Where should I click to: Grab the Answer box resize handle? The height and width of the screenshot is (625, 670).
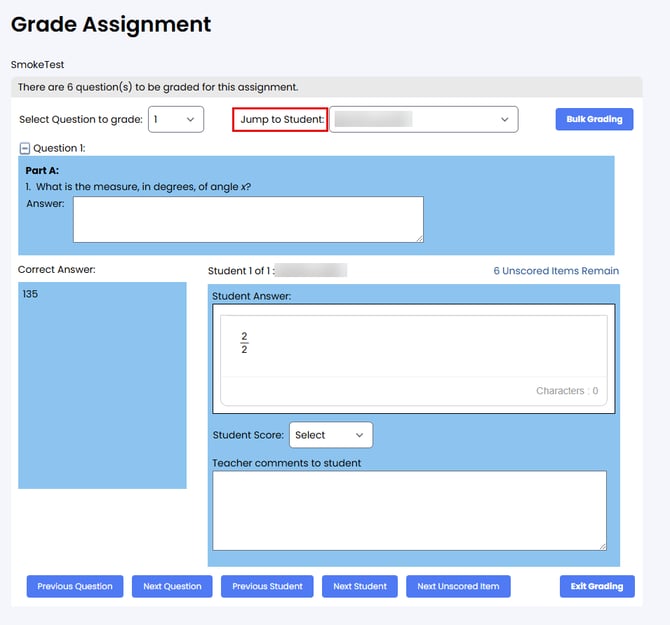point(419,237)
